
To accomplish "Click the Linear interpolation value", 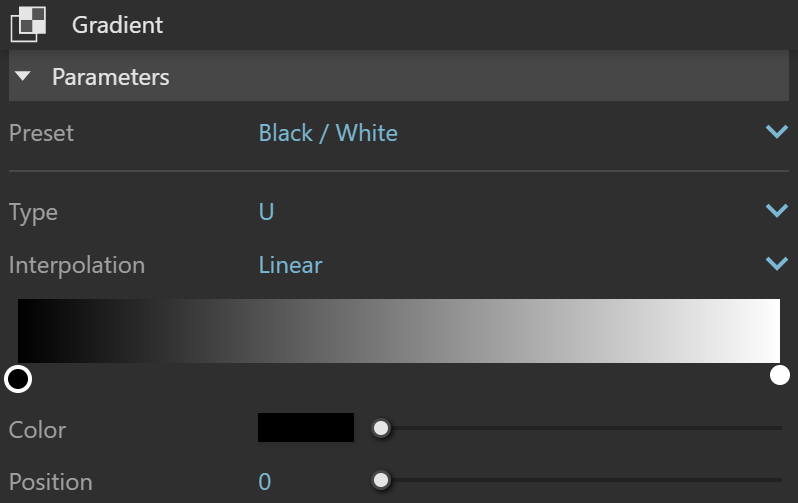I will (x=291, y=265).
